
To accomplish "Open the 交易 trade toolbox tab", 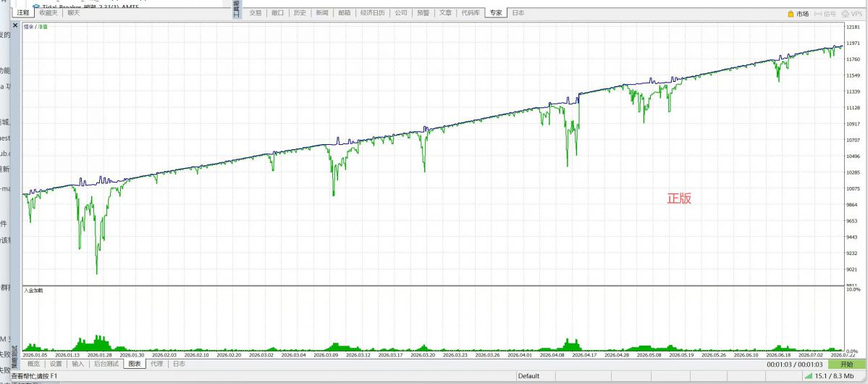I will pos(256,13).
